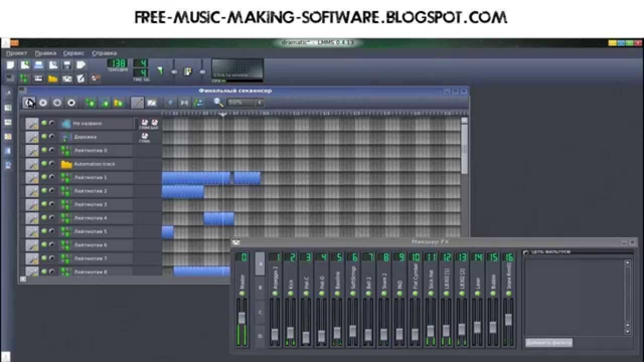Click the play button in song editor
Screen dimensions: 644x362
tap(29, 103)
